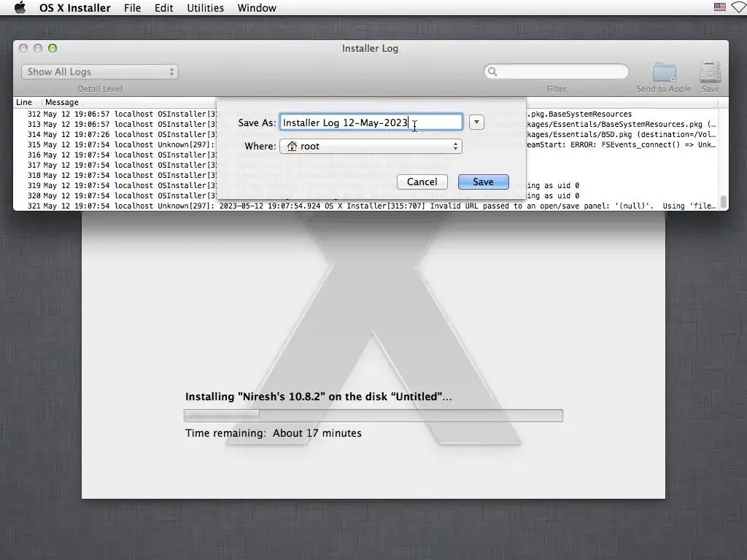This screenshot has height=560, width=747.
Task: Open the Where location dropdown
Action: [371, 146]
